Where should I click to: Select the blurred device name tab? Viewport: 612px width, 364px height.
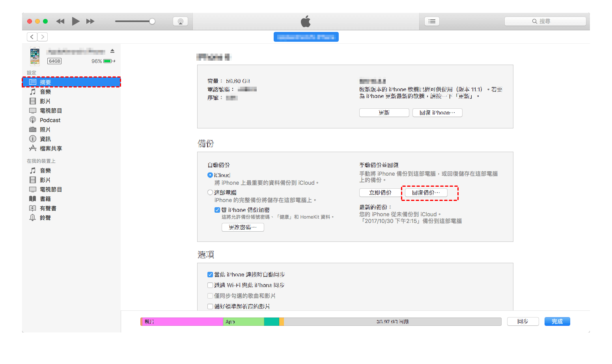click(x=306, y=37)
